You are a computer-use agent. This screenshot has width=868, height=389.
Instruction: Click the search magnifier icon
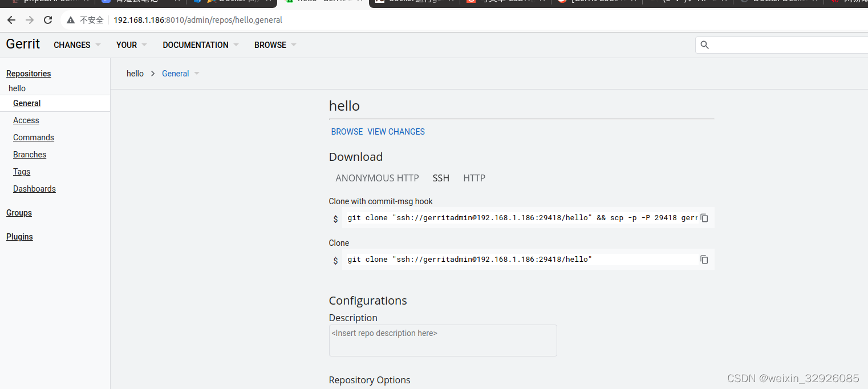(704, 44)
